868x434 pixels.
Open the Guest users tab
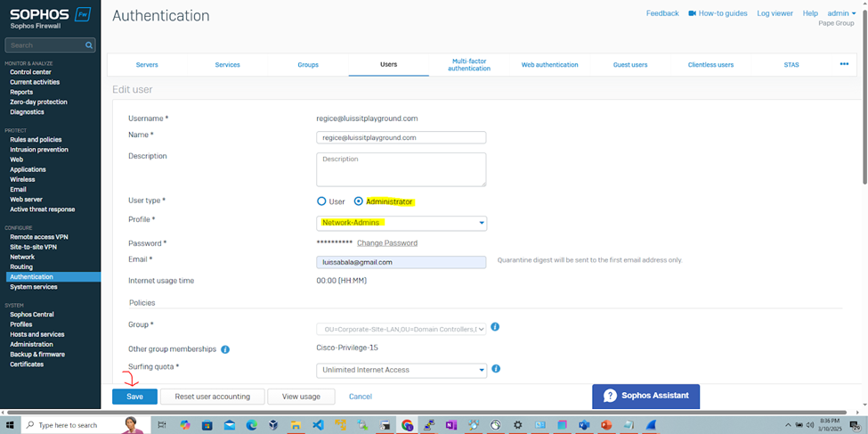pyautogui.click(x=630, y=65)
